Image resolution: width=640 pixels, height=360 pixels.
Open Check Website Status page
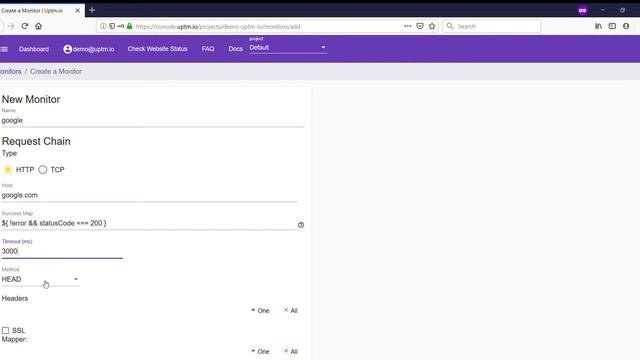click(158, 49)
